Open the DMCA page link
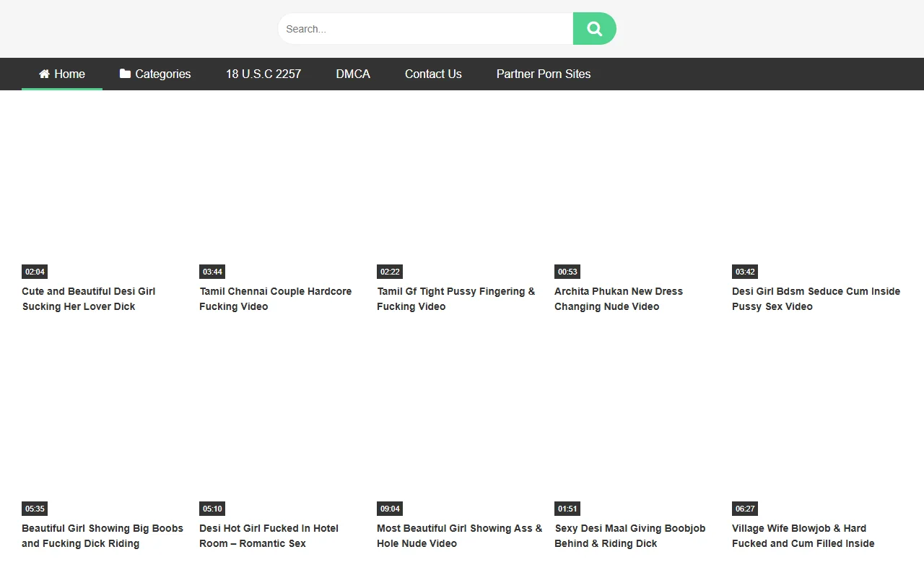924x578 pixels. pyautogui.click(x=352, y=74)
